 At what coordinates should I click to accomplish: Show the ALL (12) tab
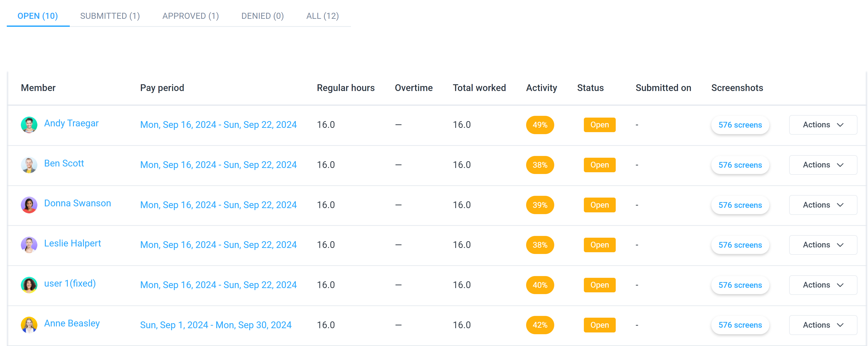[x=323, y=16]
